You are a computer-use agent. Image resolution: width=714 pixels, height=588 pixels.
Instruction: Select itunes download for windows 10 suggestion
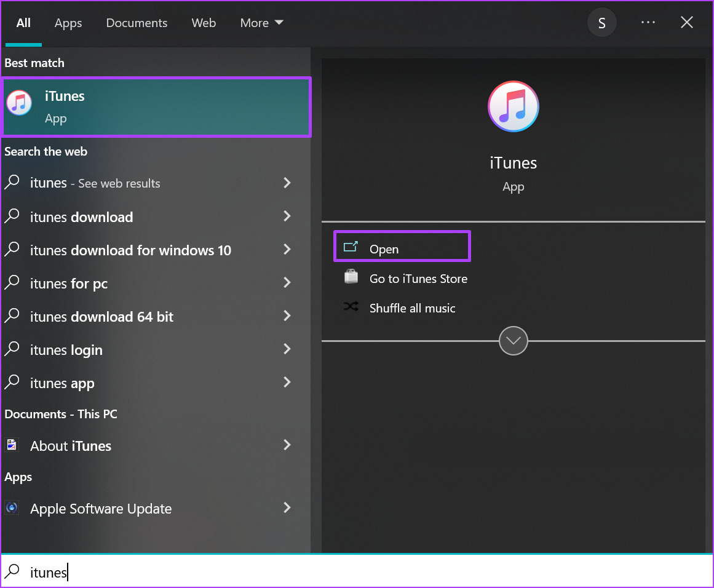[130, 250]
